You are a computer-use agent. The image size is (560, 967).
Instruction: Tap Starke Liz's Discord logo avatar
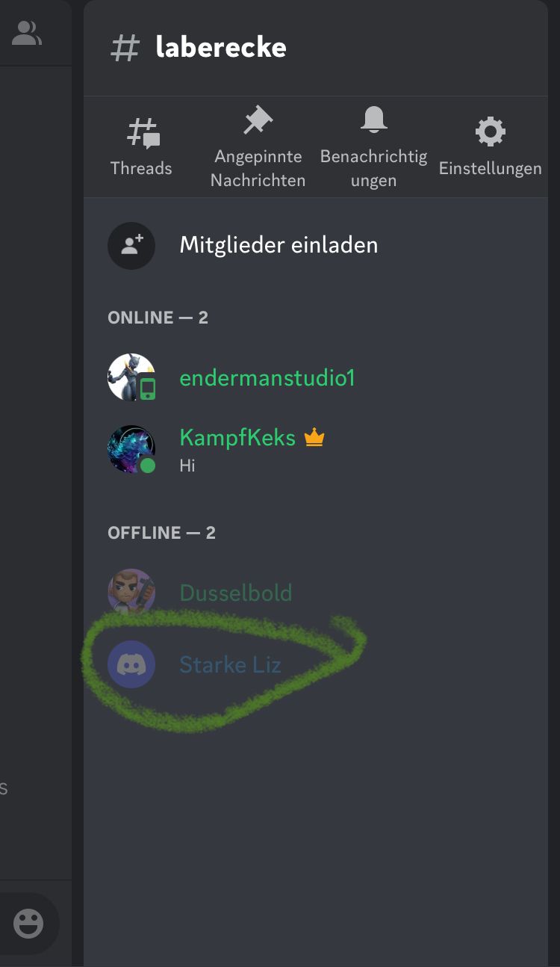[x=131, y=664]
